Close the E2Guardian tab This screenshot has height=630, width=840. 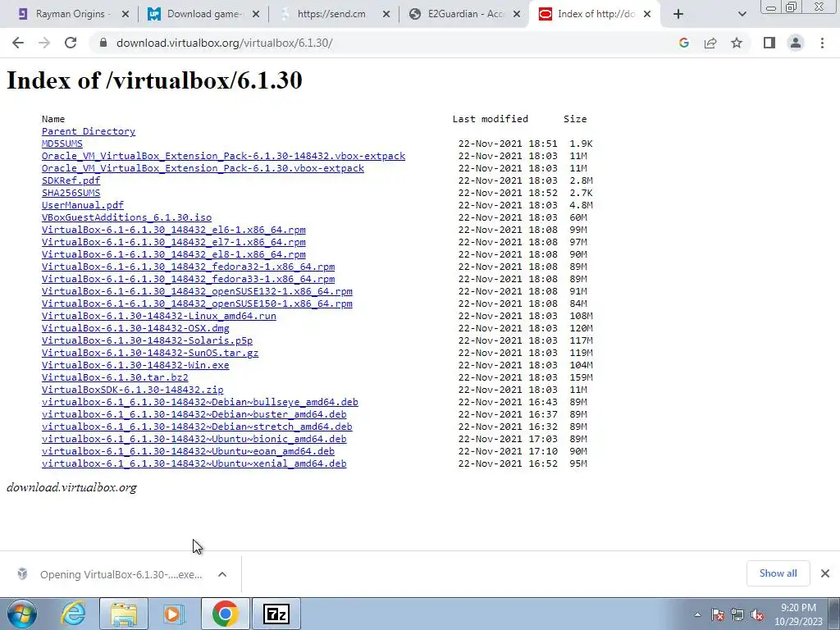[517, 14]
